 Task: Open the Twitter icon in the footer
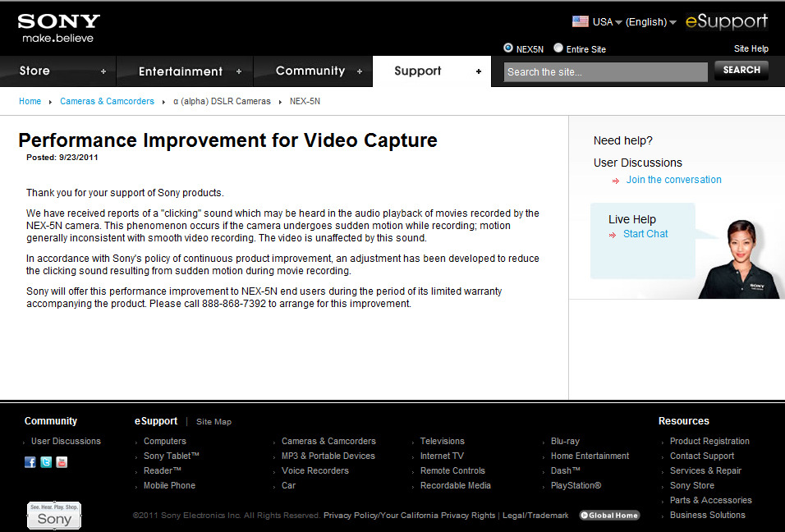[x=46, y=462]
